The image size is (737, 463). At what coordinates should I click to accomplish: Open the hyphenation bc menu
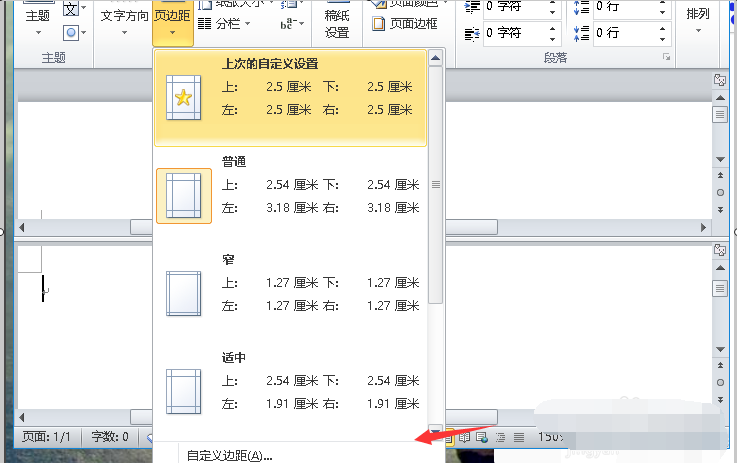292,24
